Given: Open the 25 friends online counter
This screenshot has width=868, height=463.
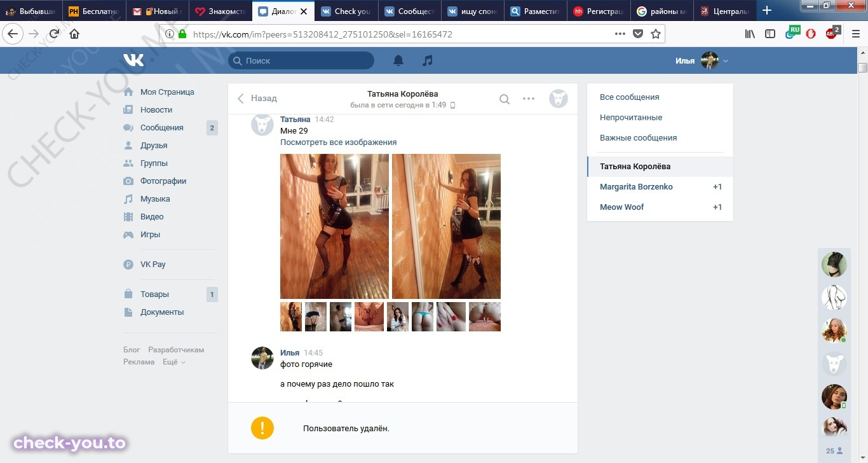Looking at the screenshot, I should (834, 451).
